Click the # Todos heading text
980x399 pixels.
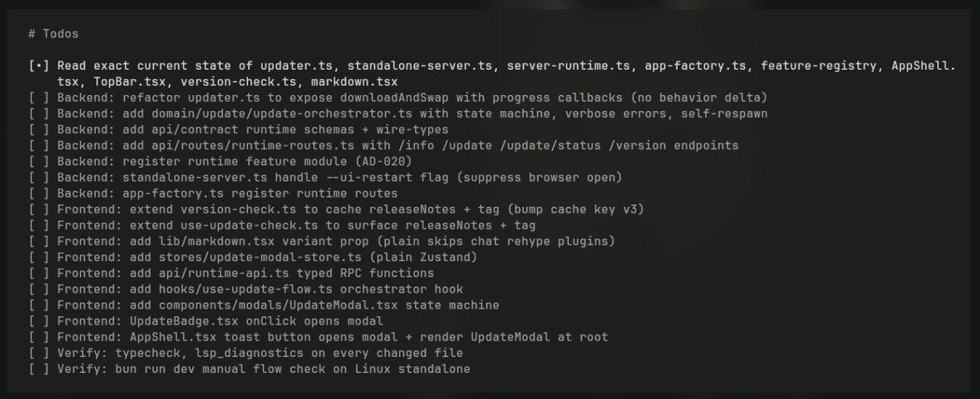click(x=54, y=34)
